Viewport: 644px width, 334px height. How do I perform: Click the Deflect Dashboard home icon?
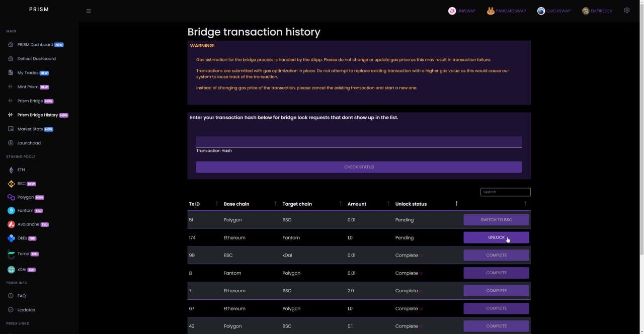pos(11,58)
